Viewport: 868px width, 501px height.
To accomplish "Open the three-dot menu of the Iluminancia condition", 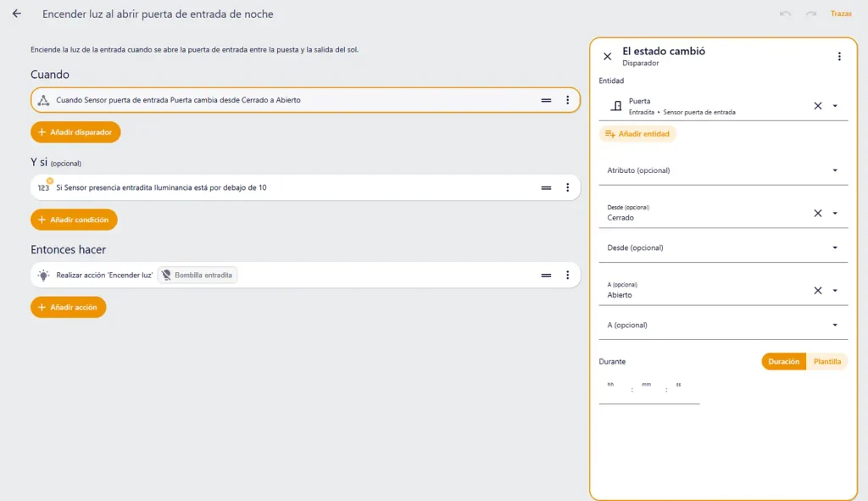I will point(567,187).
